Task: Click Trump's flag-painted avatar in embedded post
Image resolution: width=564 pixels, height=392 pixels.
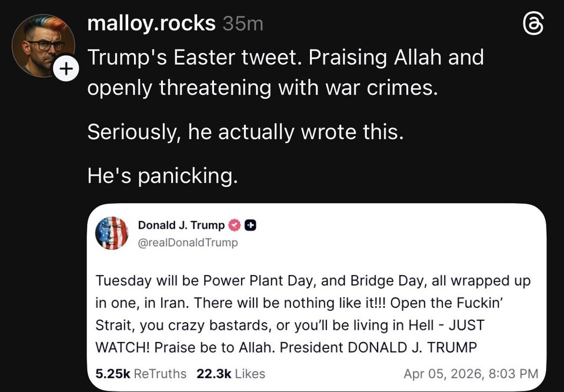Action: 112,233
